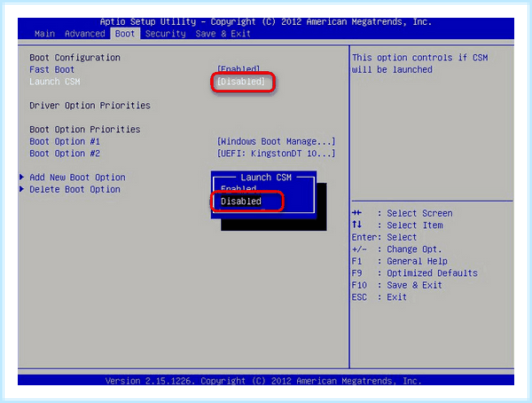Open the Add New Boot Option submenu
Viewport: 532px width, 403px height.
coord(77,178)
